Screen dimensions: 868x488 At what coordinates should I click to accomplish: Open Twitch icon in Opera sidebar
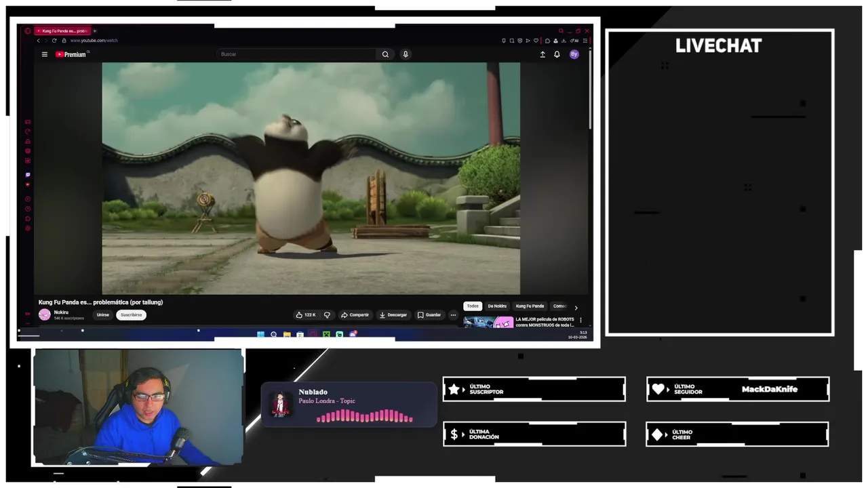click(28, 175)
